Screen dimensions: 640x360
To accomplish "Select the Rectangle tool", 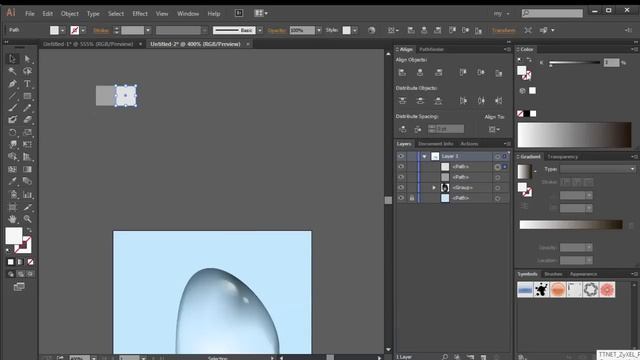I will (x=27, y=96).
